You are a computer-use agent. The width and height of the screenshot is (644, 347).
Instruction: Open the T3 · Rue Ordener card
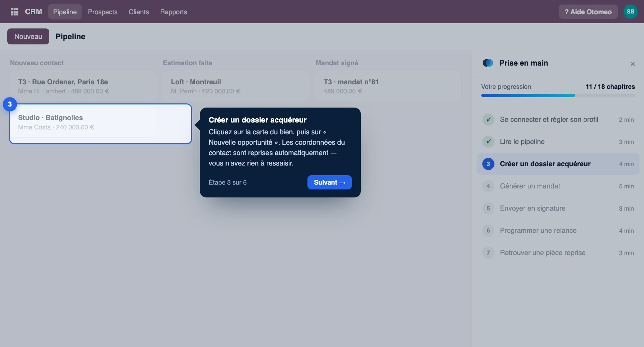tap(83, 86)
